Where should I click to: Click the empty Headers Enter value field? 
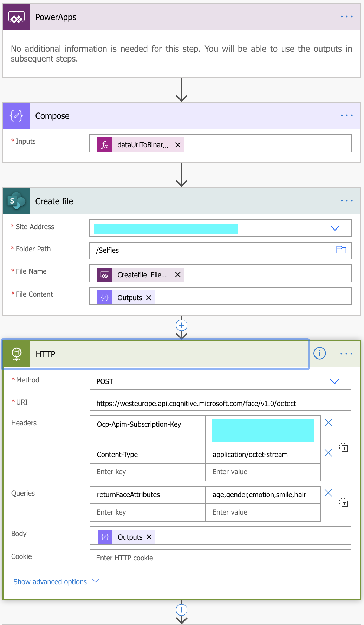(x=263, y=472)
